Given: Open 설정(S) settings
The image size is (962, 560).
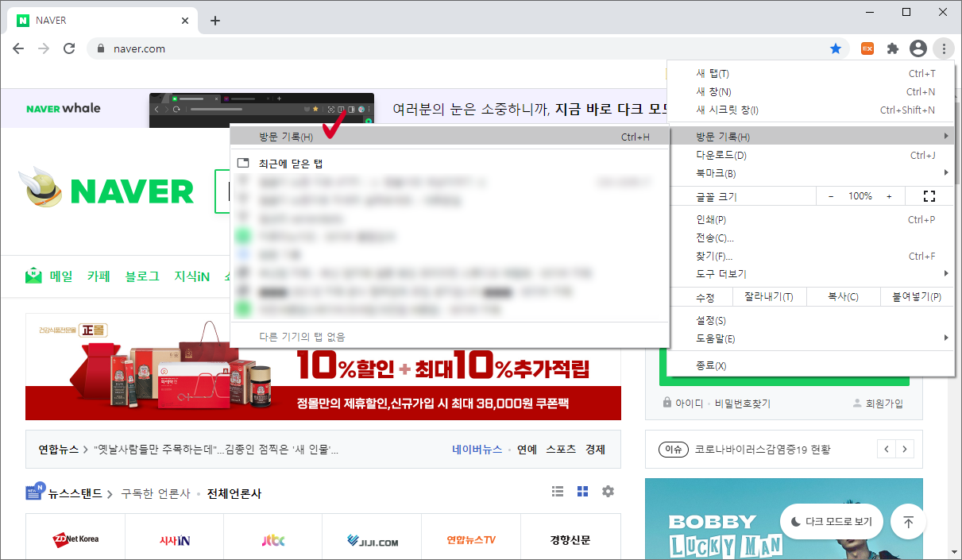Looking at the screenshot, I should pyautogui.click(x=811, y=320).
